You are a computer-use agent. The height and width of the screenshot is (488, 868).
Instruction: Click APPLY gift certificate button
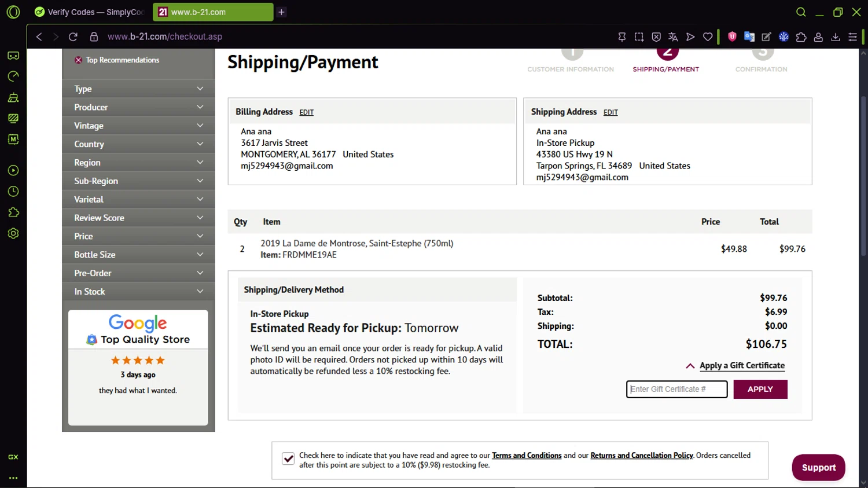coord(760,390)
